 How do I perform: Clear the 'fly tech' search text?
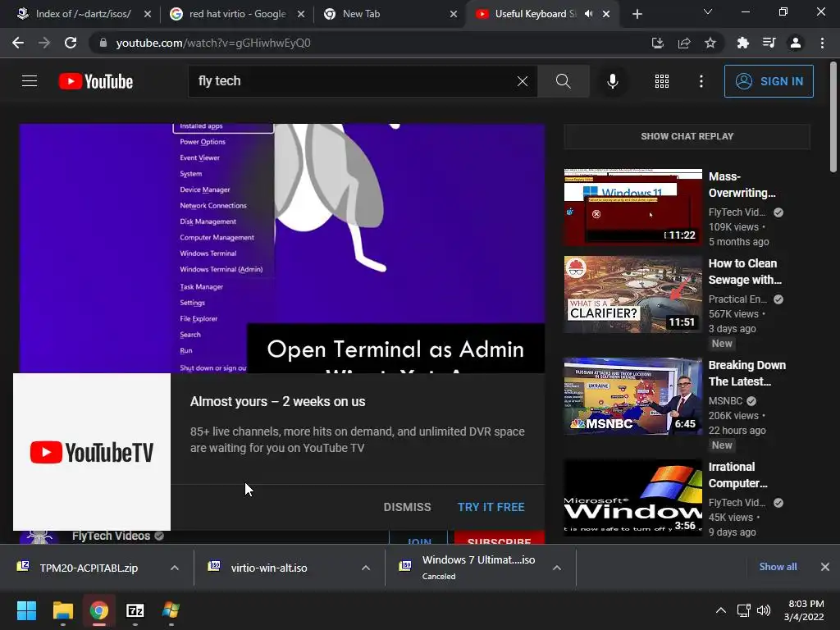(523, 81)
